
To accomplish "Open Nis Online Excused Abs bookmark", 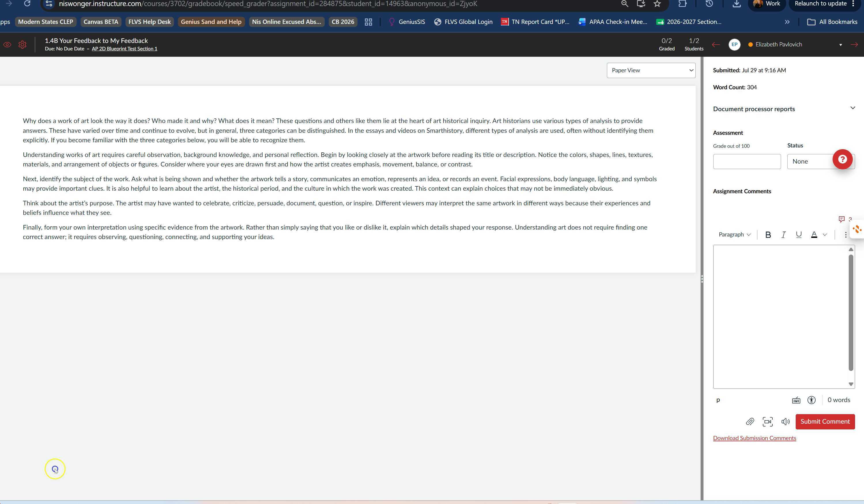I will (287, 22).
